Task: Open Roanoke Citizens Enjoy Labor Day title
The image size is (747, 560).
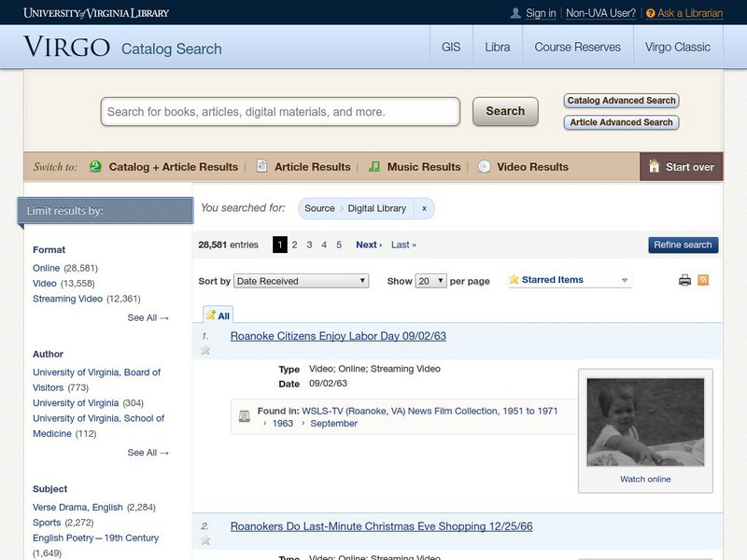Action: [x=338, y=336]
